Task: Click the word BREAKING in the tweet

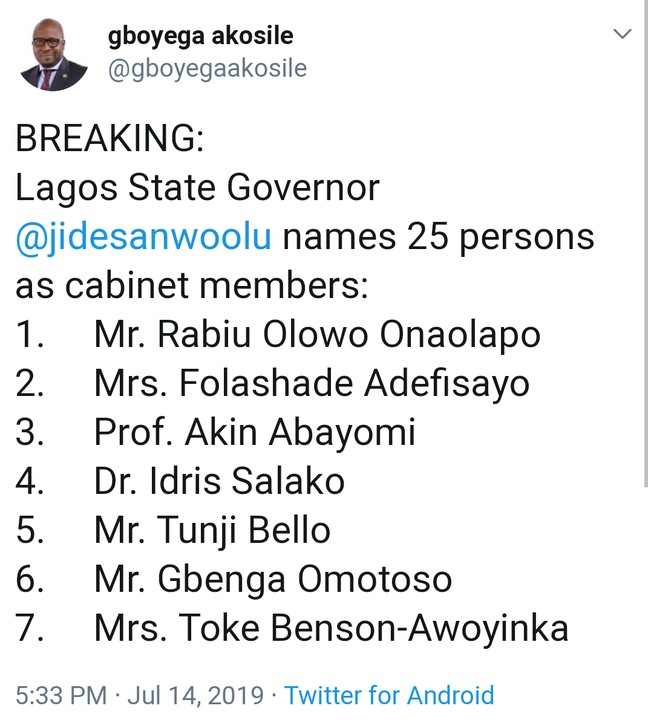Action: click(x=109, y=140)
